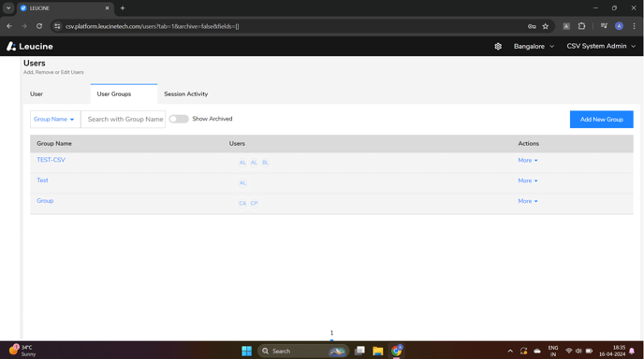Expand the Group Name filter dropdown
The height and width of the screenshot is (359, 644).
(x=55, y=120)
